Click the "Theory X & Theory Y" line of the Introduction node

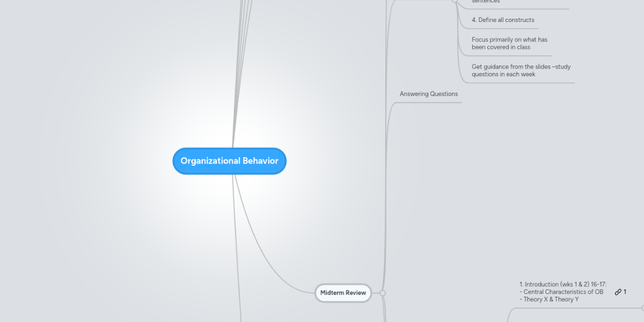click(550, 299)
